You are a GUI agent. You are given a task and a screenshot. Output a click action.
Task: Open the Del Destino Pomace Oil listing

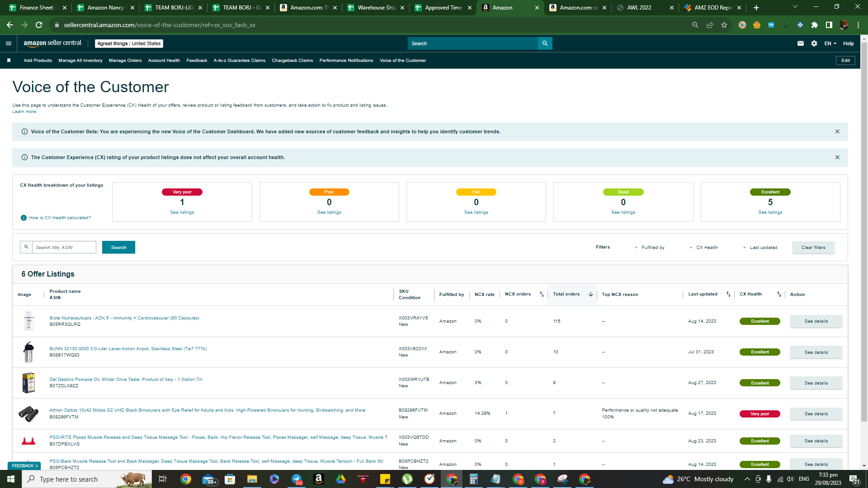126,380
